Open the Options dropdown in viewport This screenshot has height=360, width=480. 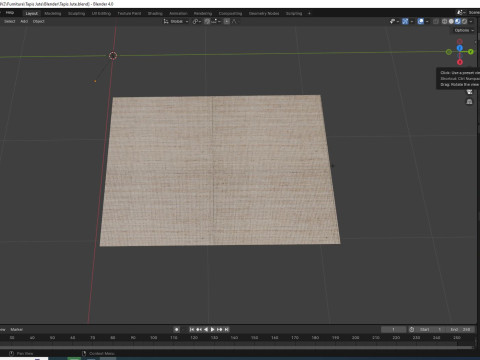click(464, 30)
